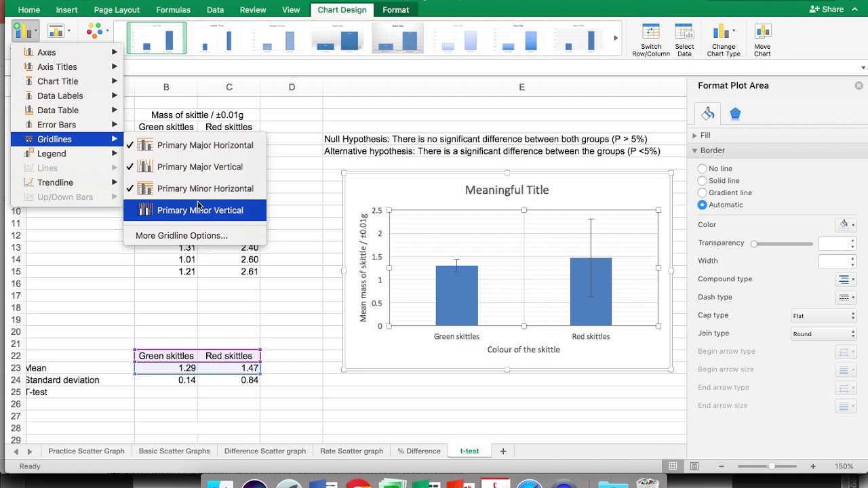The width and height of the screenshot is (868, 488).
Task: Open the blue folder in the Dock
Action: click(x=612, y=483)
